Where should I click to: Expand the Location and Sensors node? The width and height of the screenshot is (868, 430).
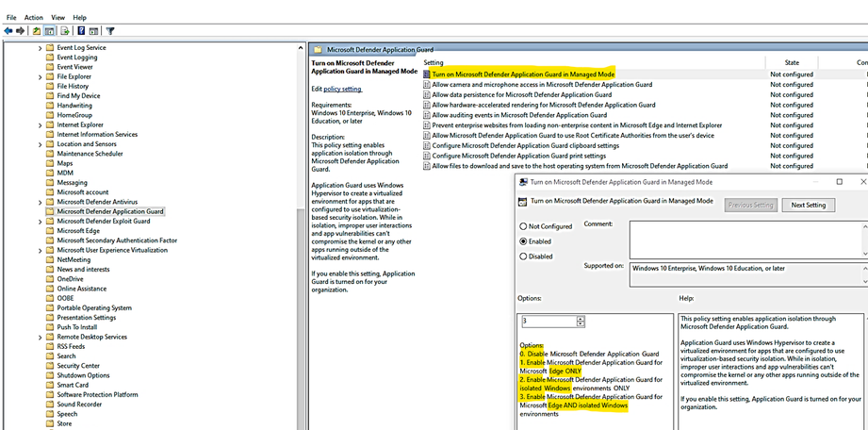pyautogui.click(x=40, y=144)
